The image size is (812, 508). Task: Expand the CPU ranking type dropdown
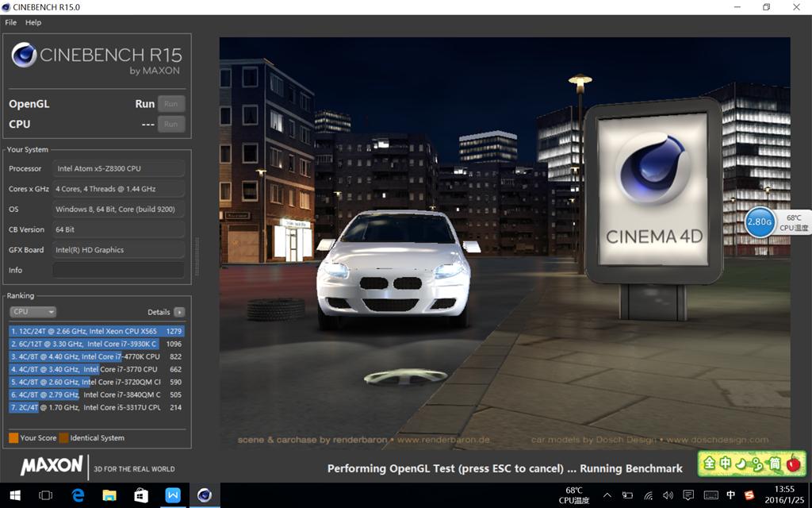[x=33, y=312]
